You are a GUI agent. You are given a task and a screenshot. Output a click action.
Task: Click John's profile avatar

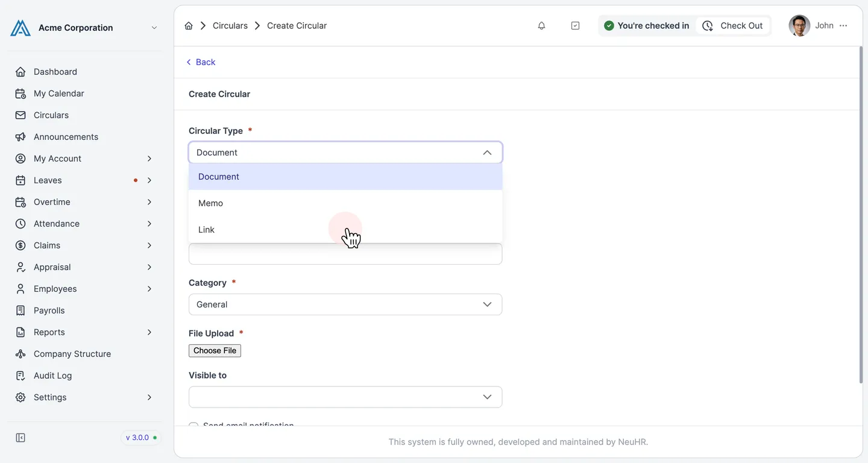(799, 26)
